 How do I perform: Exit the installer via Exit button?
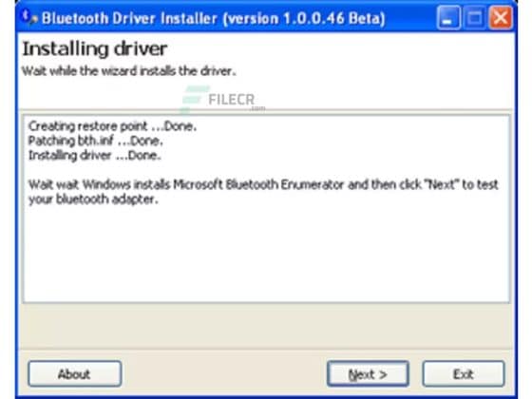click(464, 373)
